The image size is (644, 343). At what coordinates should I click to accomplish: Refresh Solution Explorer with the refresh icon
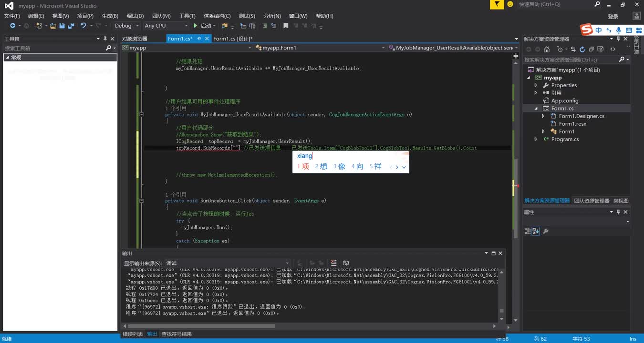coord(582,49)
